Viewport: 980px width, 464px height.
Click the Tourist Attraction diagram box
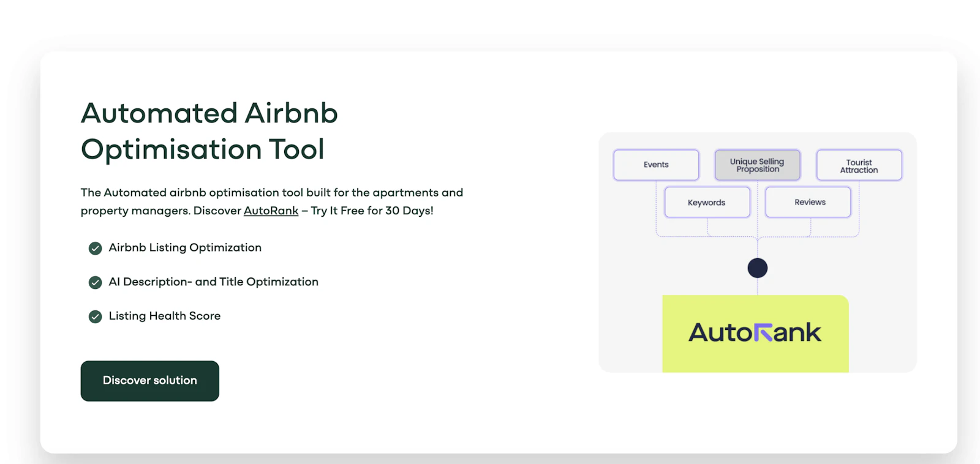(x=859, y=165)
